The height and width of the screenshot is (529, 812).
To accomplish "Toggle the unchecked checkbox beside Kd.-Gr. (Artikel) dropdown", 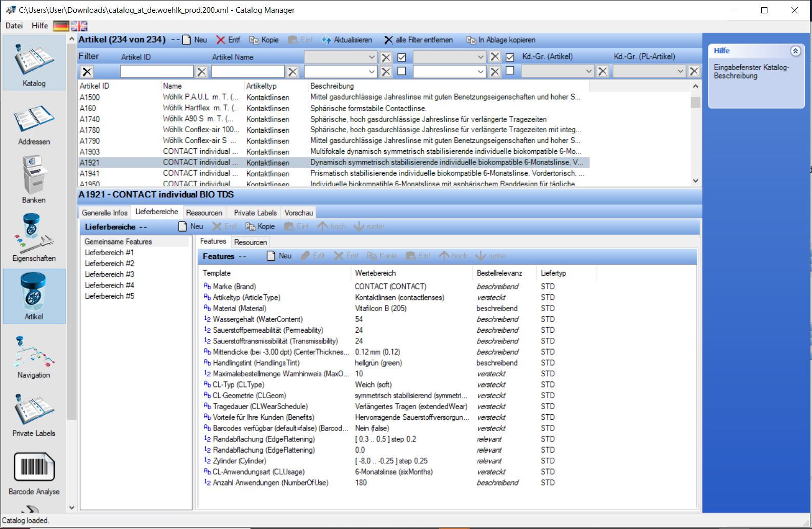I will pyautogui.click(x=510, y=71).
